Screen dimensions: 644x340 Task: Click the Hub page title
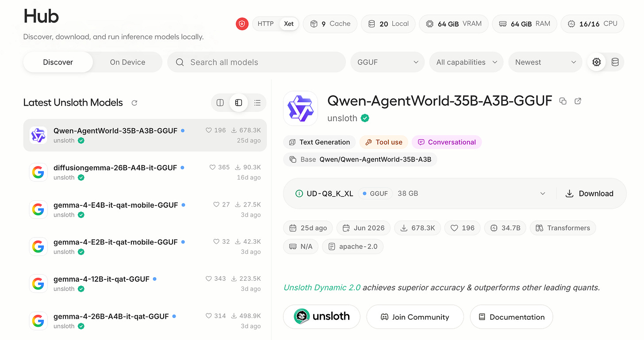point(41,16)
